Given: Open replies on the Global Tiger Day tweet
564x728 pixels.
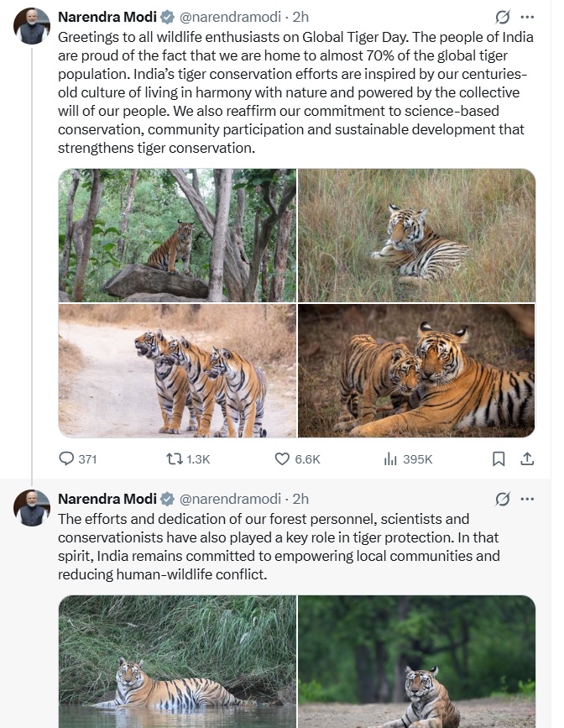Looking at the screenshot, I should click(78, 459).
